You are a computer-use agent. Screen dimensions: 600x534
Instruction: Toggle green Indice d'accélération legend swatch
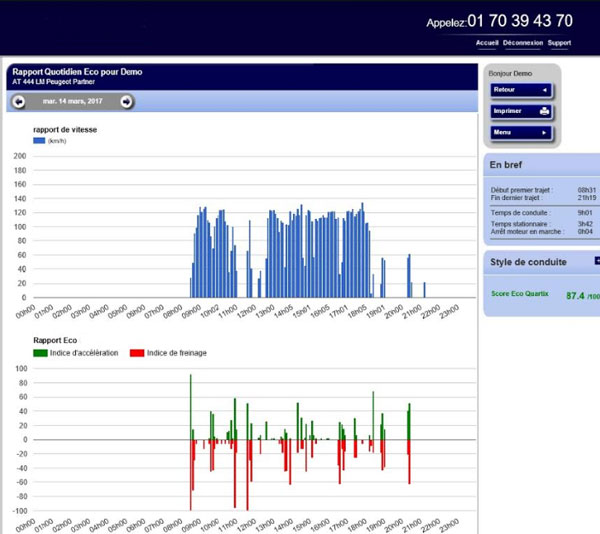(39, 353)
